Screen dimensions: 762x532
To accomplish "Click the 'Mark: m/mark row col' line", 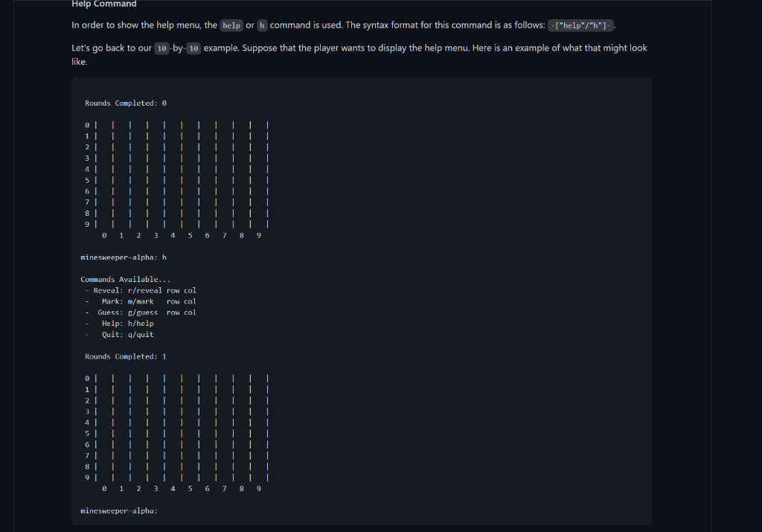I will click(x=141, y=301).
